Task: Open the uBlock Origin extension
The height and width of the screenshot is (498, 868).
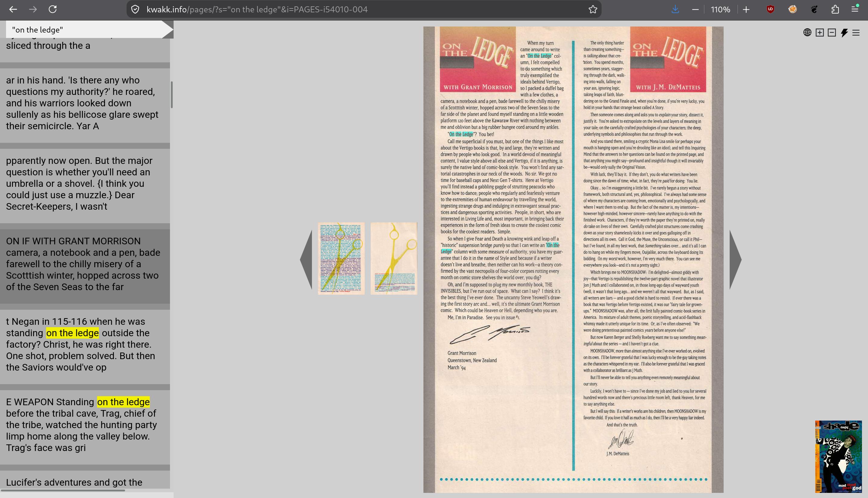Action: tap(770, 9)
